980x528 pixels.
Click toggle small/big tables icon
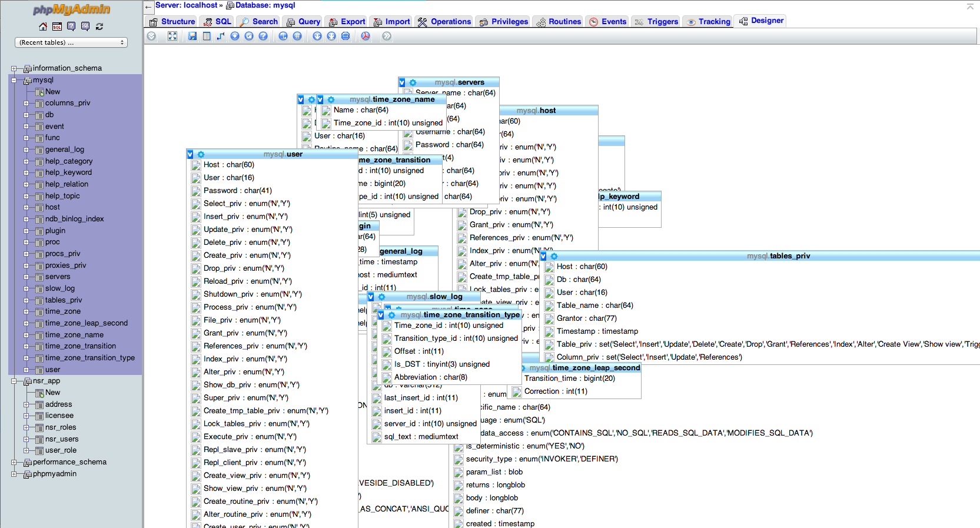point(331,36)
